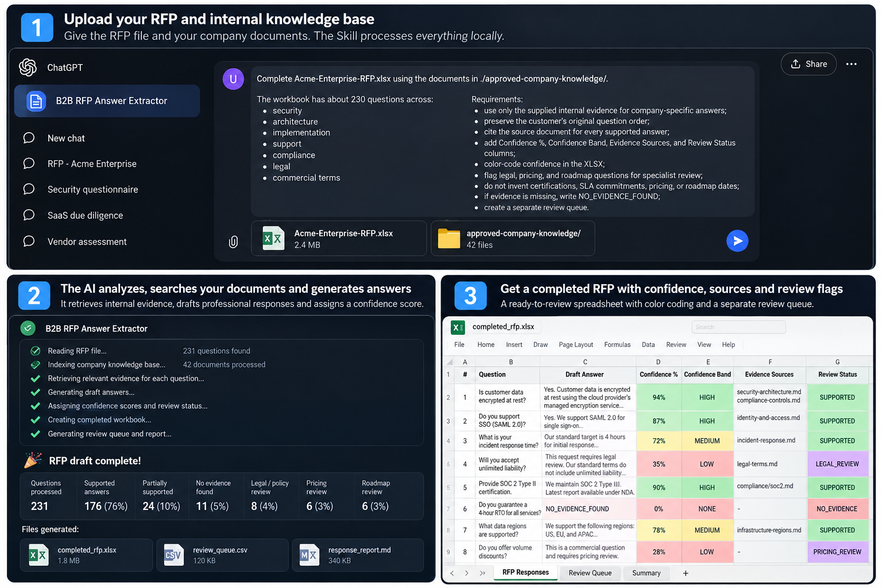The height and width of the screenshot is (588, 882).
Task: Open the Data ribbon tab
Action: [648, 345]
